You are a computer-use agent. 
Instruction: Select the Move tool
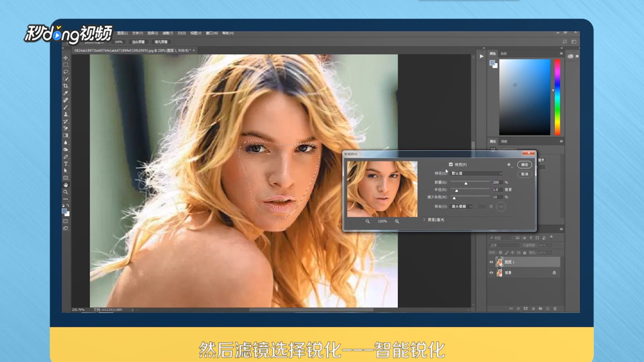click(66, 58)
